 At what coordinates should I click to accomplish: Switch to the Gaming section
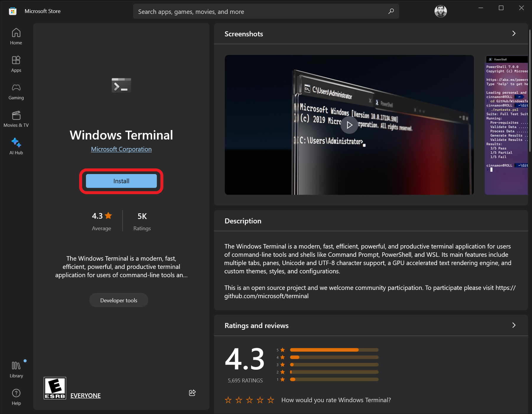16,91
